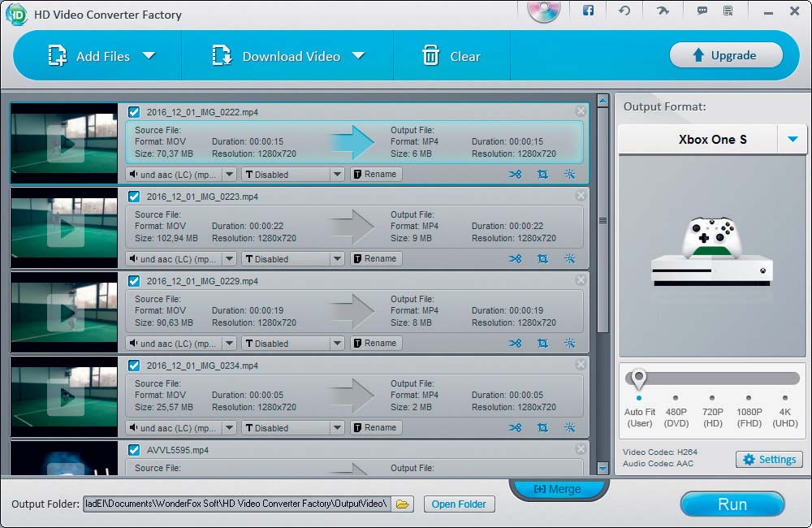Click the Open Folder button
Screen dimensions: 812x528
pos(460,504)
